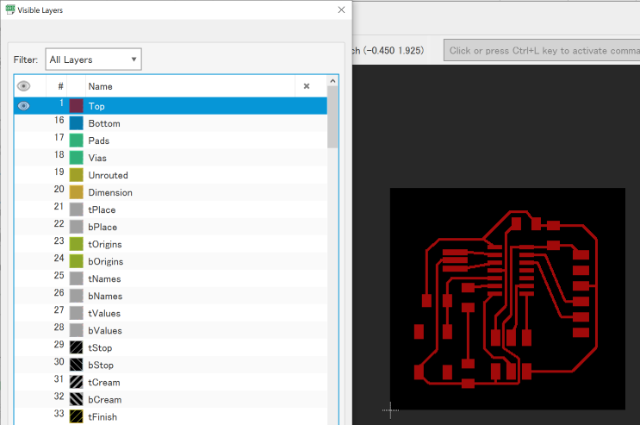This screenshot has height=425, width=640.
Task: Click the layer list scrollbar thumb
Action: [x=333, y=117]
